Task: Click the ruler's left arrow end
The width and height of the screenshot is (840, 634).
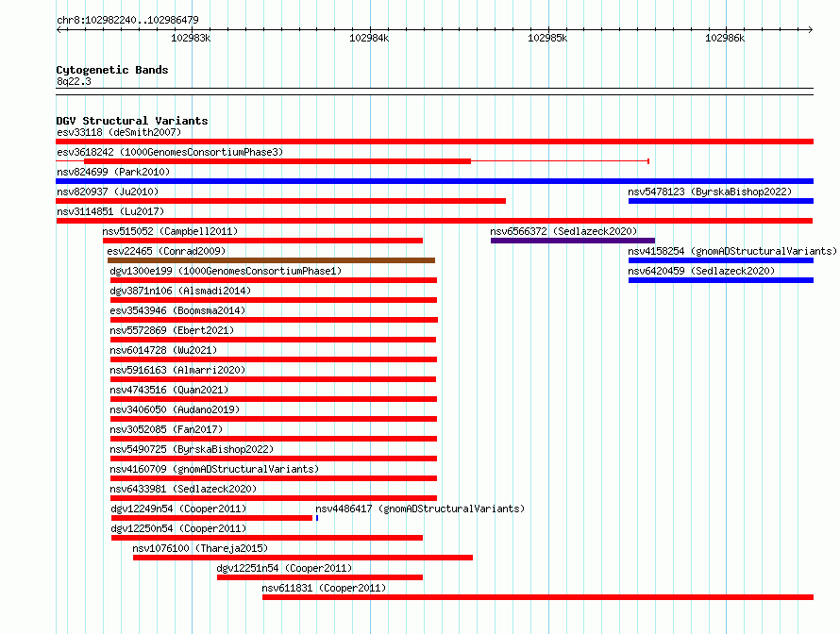Action: 59,29
